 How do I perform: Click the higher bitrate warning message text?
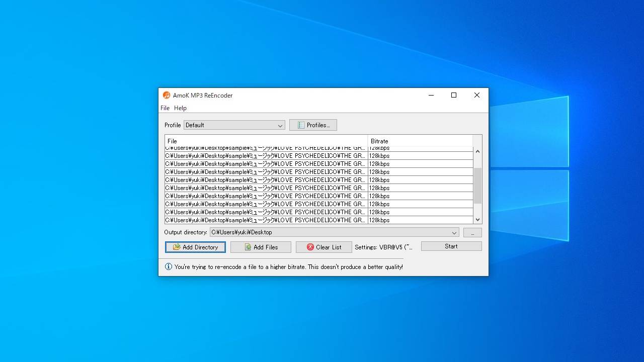[288, 267]
